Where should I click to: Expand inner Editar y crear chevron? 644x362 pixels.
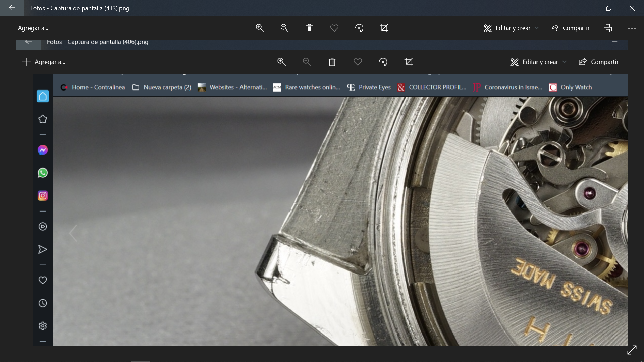click(565, 62)
